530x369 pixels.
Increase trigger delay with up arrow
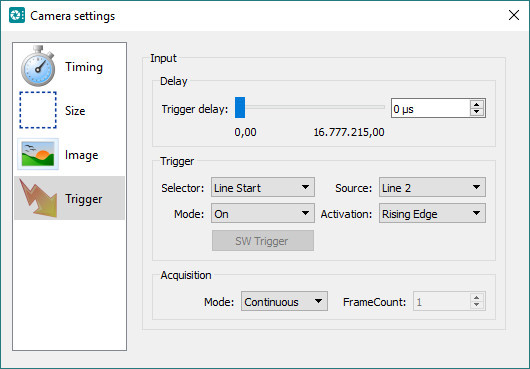pos(477,104)
